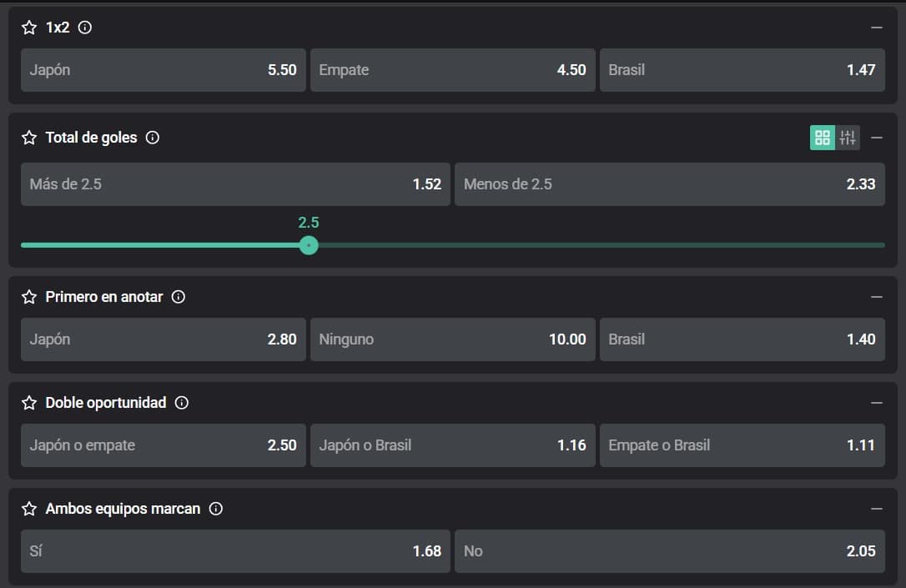Favorite the 1x2 market star
The image size is (906, 588).
29,28
